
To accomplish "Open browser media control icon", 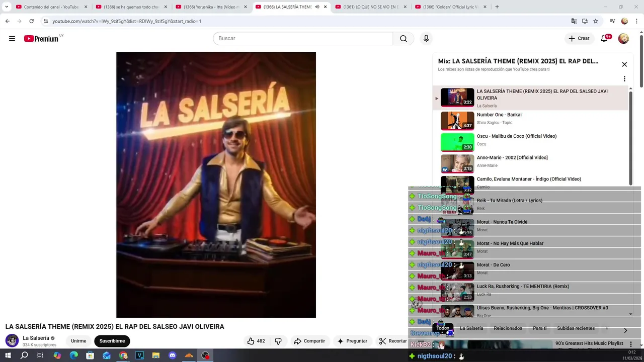I will pos(612,21).
